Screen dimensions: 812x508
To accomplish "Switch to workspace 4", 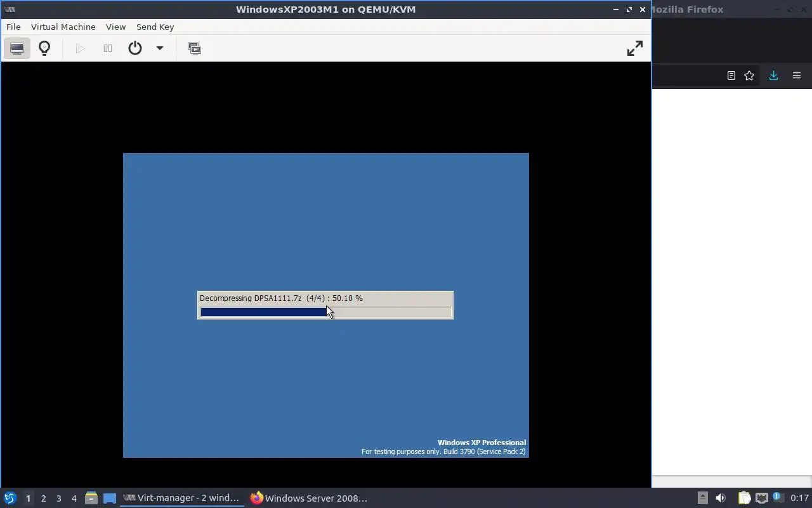I will click(x=74, y=498).
